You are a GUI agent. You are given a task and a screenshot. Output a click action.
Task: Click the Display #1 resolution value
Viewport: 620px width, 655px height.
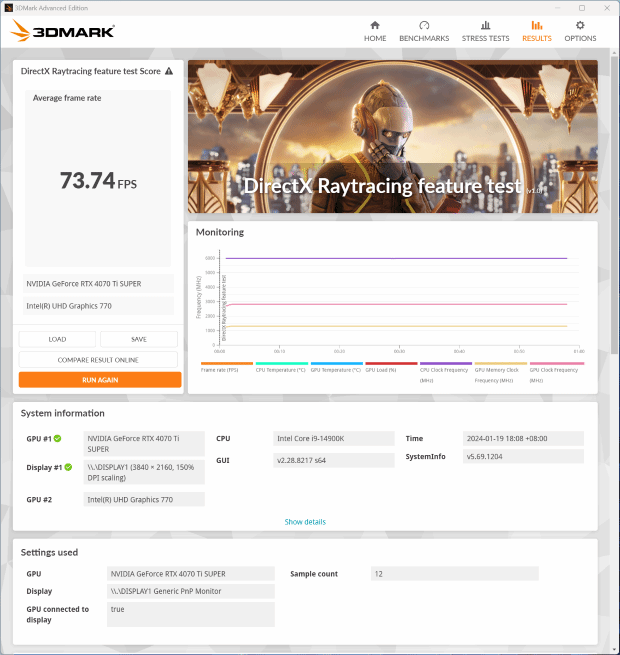(144, 472)
